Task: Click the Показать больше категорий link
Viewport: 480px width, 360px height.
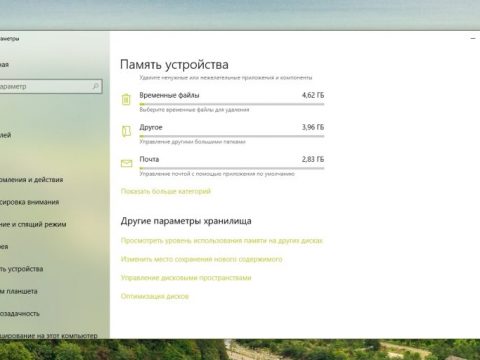Action: point(166,191)
